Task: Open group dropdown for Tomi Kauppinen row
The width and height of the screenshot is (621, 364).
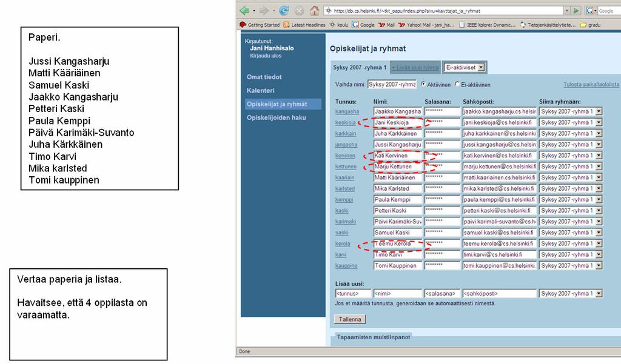Action: pyautogui.click(x=599, y=266)
